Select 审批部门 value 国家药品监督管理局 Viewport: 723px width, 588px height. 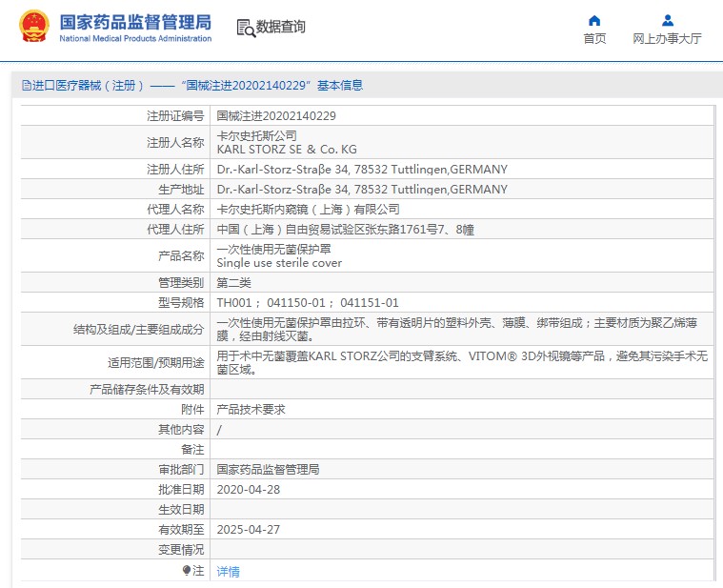(268, 470)
